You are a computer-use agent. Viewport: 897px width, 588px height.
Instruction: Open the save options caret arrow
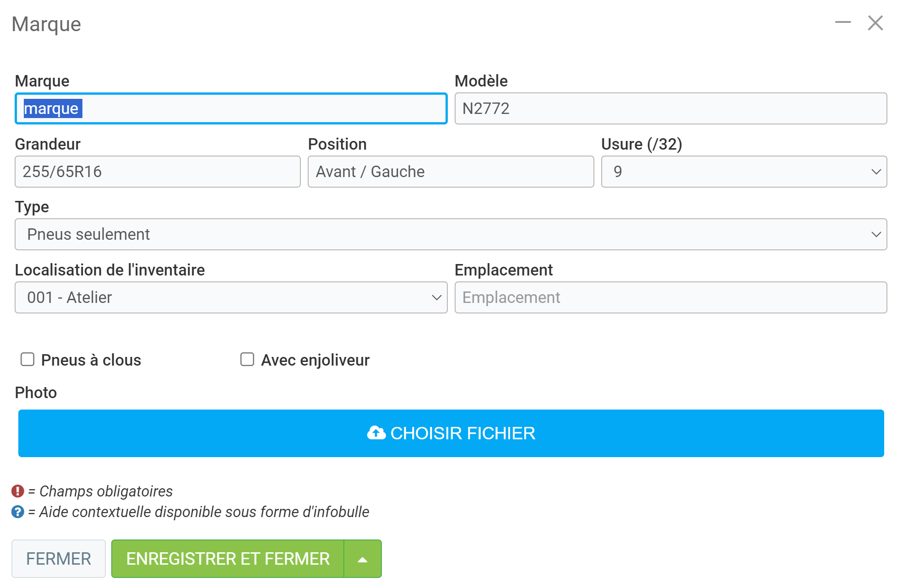363,559
